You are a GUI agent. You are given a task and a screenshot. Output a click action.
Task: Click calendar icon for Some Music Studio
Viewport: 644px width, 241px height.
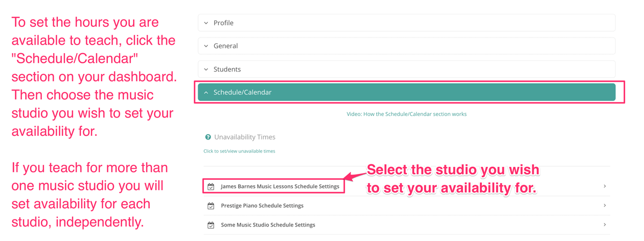coord(211,225)
